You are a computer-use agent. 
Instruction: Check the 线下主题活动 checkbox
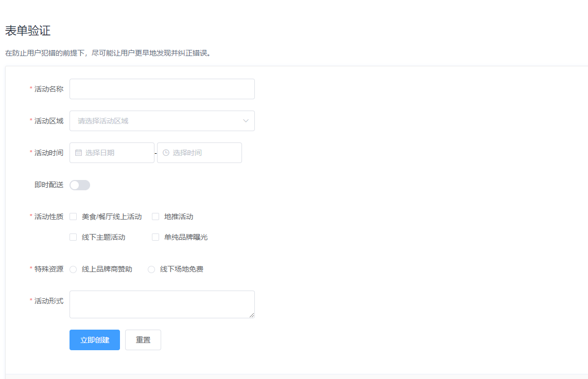(x=73, y=237)
